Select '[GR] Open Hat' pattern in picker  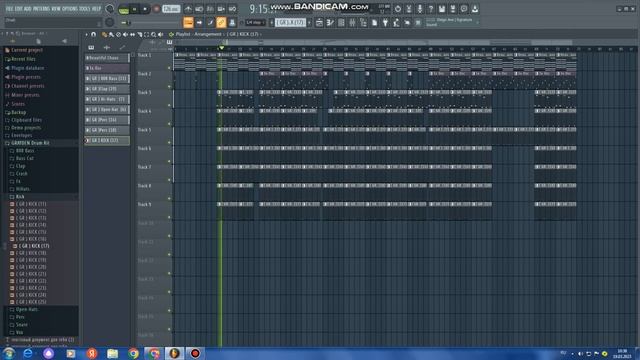pos(107,109)
